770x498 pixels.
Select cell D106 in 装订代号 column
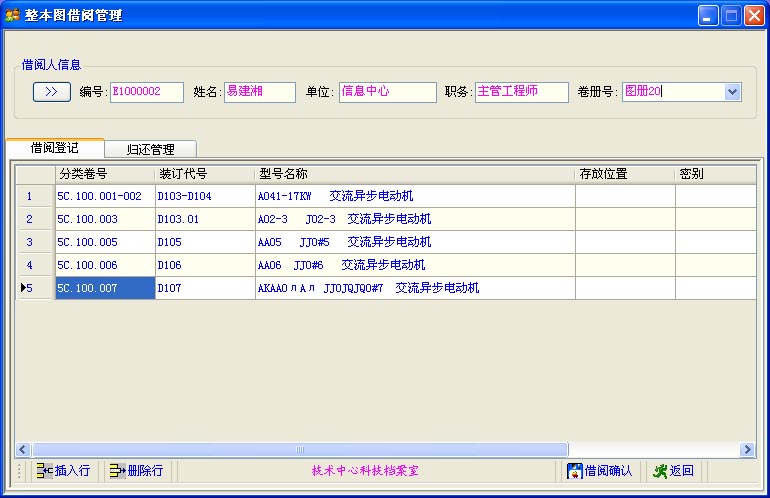[x=204, y=265]
